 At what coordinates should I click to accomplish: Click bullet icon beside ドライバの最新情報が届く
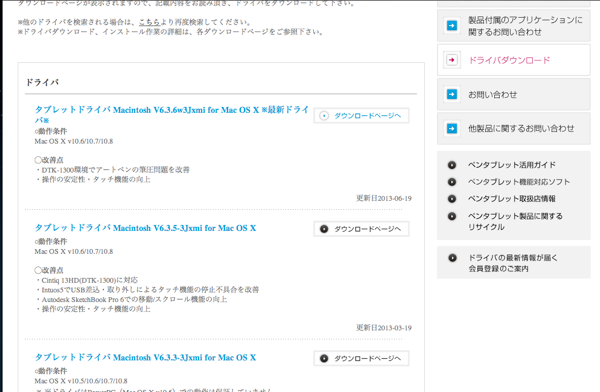point(452,258)
